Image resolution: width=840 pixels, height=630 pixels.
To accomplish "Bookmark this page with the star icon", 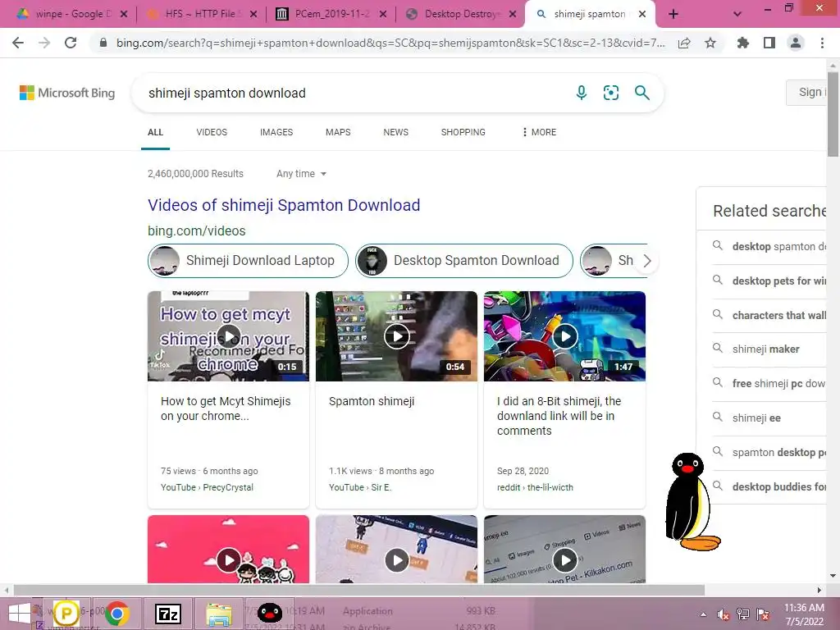I will pyautogui.click(x=710, y=43).
